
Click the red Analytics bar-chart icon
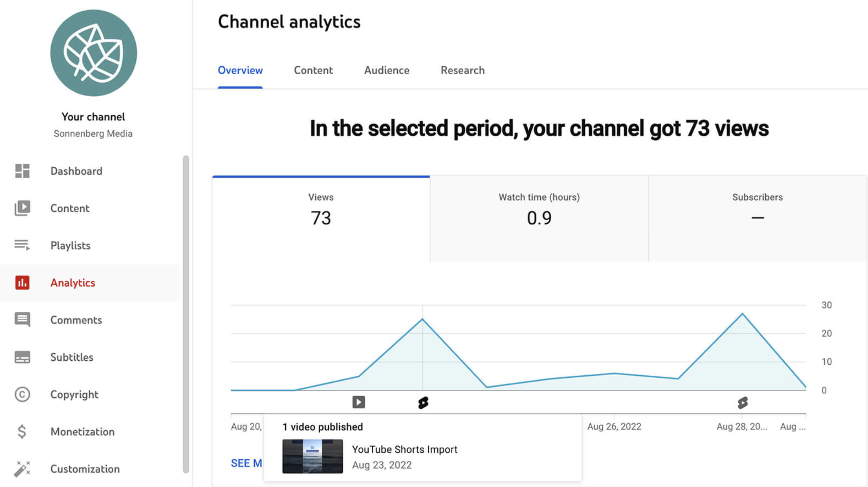(x=22, y=283)
